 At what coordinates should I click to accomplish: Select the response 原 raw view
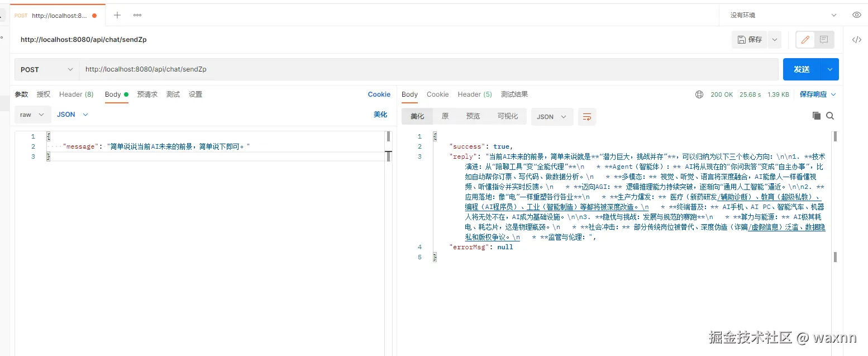pos(445,116)
